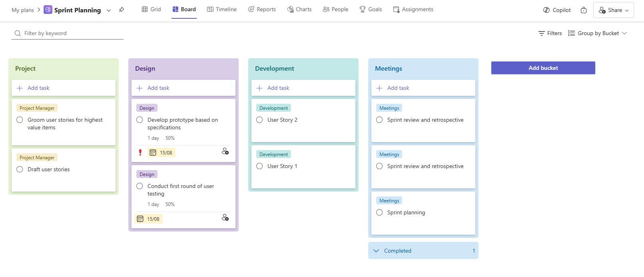The image size is (644, 277).
Task: Click the Add bucket button
Action: click(543, 68)
